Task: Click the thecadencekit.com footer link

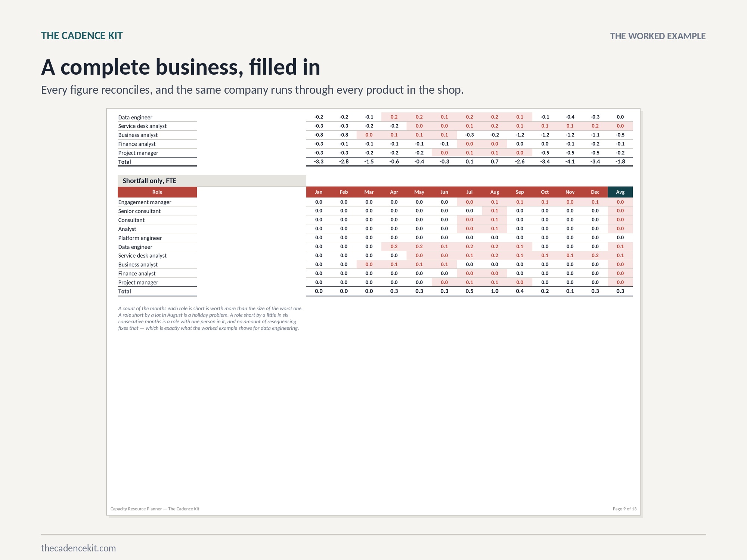Action: [78, 548]
